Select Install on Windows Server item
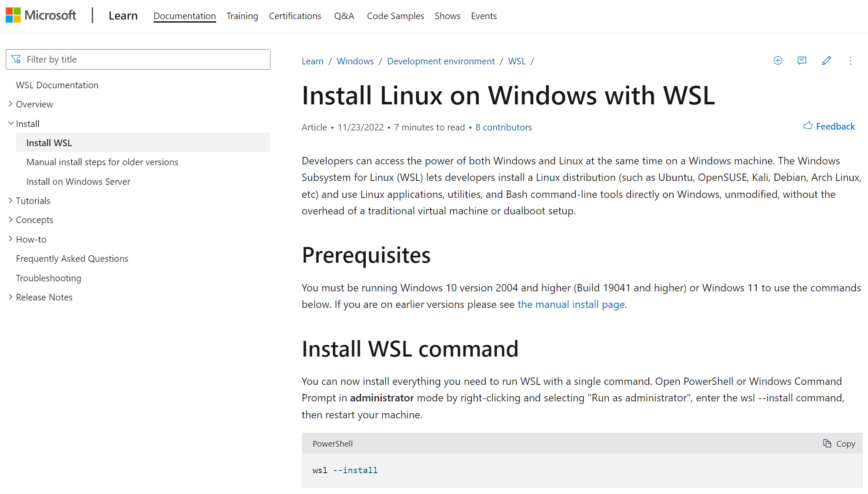The width and height of the screenshot is (868, 494). (x=78, y=182)
